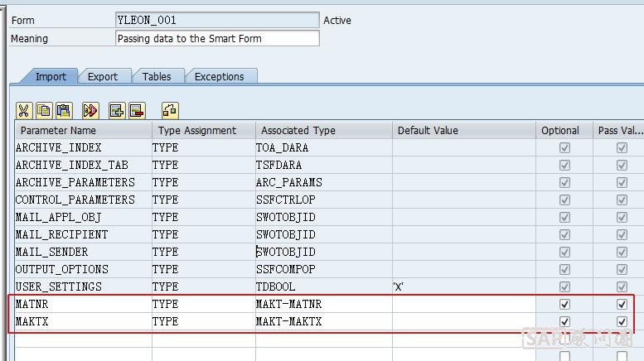Click the Insert Row (green plus) icon
The height and width of the screenshot is (361, 644).
pos(117,110)
